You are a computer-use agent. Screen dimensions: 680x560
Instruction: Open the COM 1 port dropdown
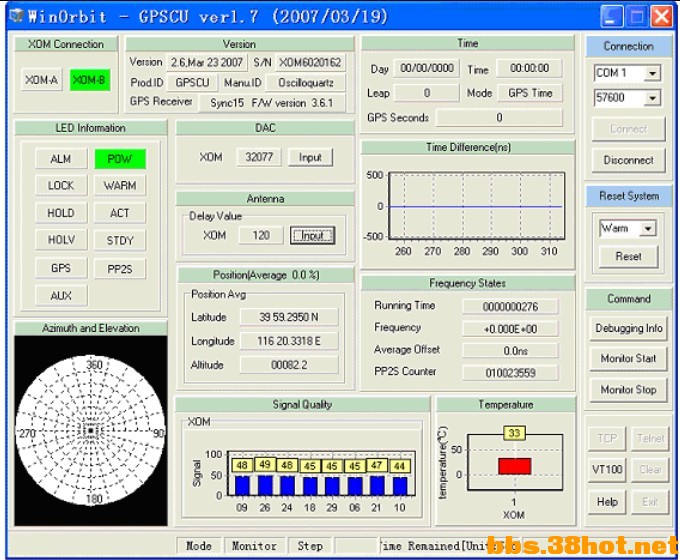point(652,73)
